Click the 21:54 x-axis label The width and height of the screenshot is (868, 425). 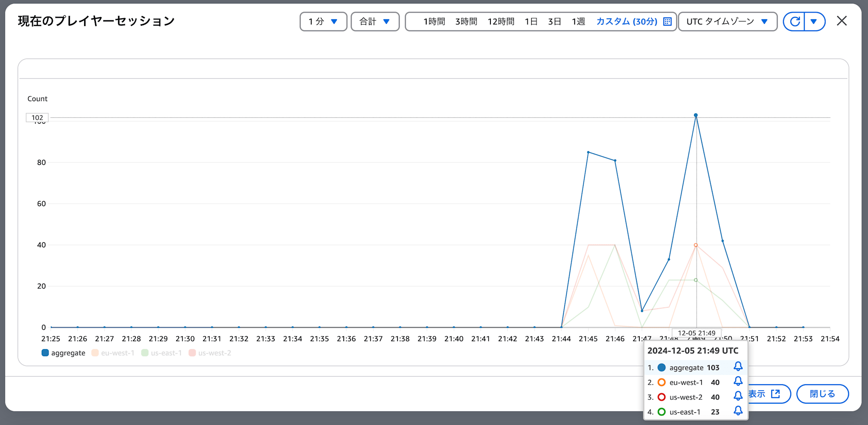(830, 339)
